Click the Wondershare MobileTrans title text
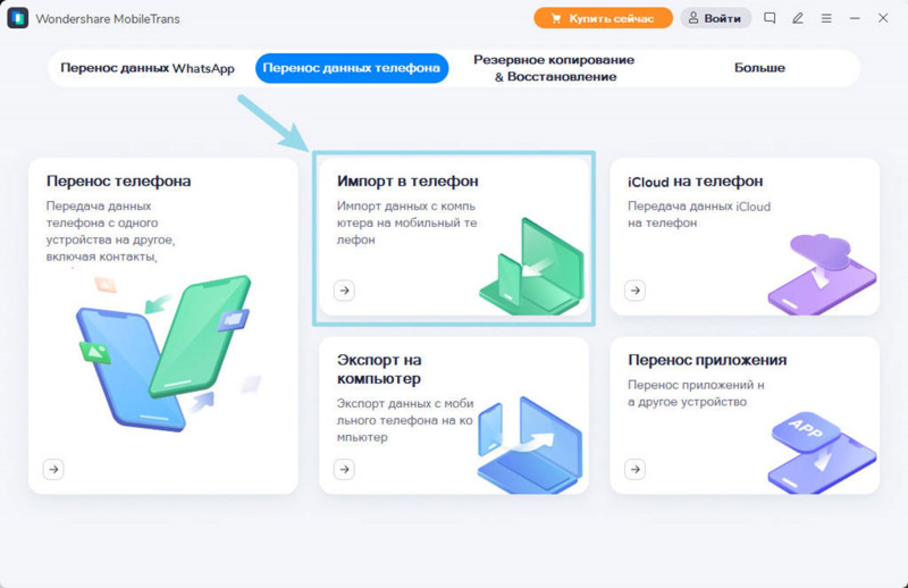Viewport: 908px width, 588px height. [x=108, y=19]
